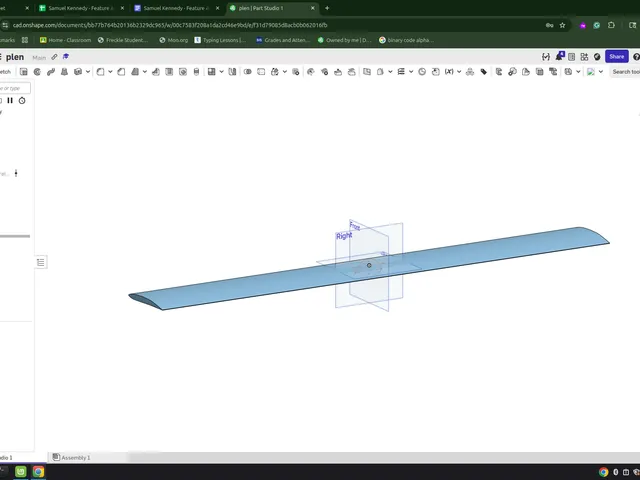
Task: Click the link icon next to Main
Action: (x=54, y=57)
